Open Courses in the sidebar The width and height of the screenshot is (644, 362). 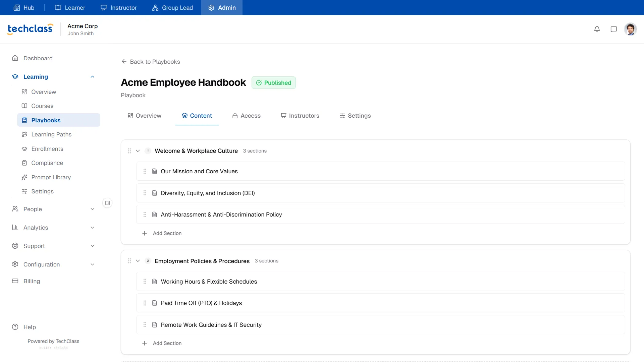click(59, 106)
